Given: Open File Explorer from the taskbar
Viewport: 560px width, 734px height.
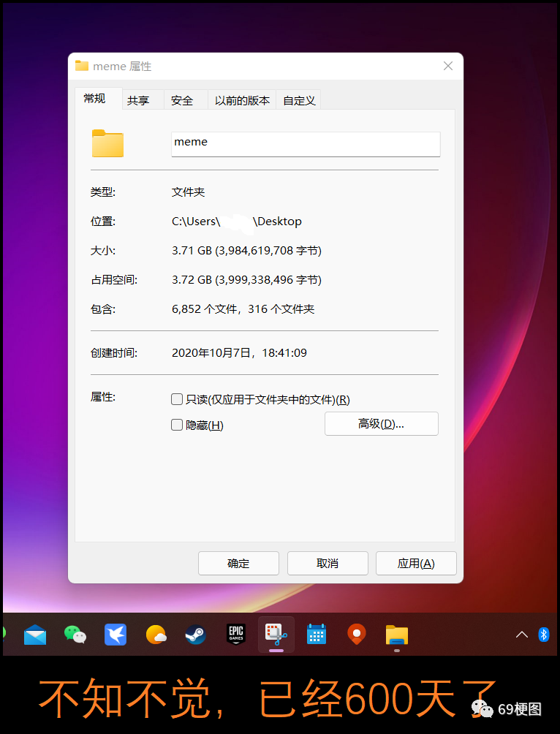Looking at the screenshot, I should 396,635.
